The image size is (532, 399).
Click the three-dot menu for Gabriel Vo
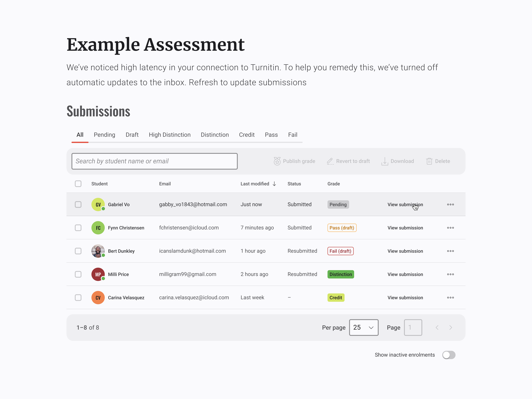450,204
